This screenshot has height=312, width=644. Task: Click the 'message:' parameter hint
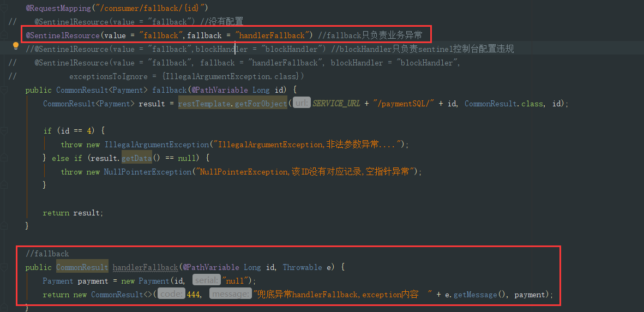(231, 295)
